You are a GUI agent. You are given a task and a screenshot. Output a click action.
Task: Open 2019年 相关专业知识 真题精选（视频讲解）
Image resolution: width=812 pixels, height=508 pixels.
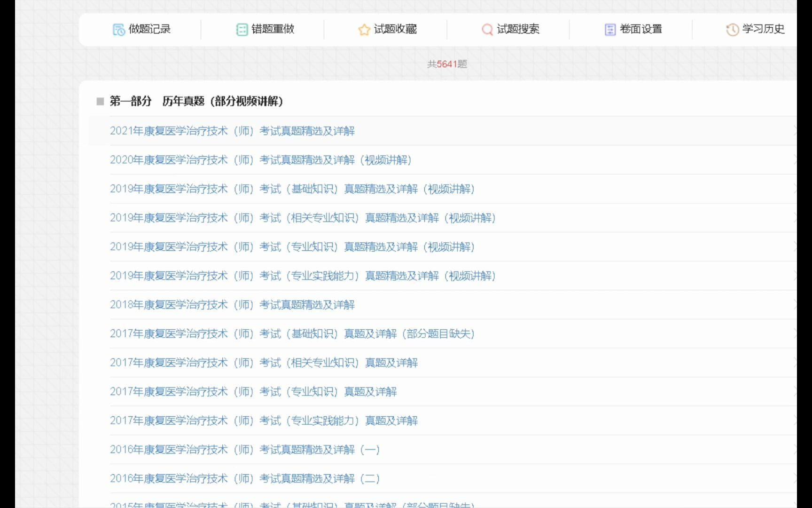[303, 218]
